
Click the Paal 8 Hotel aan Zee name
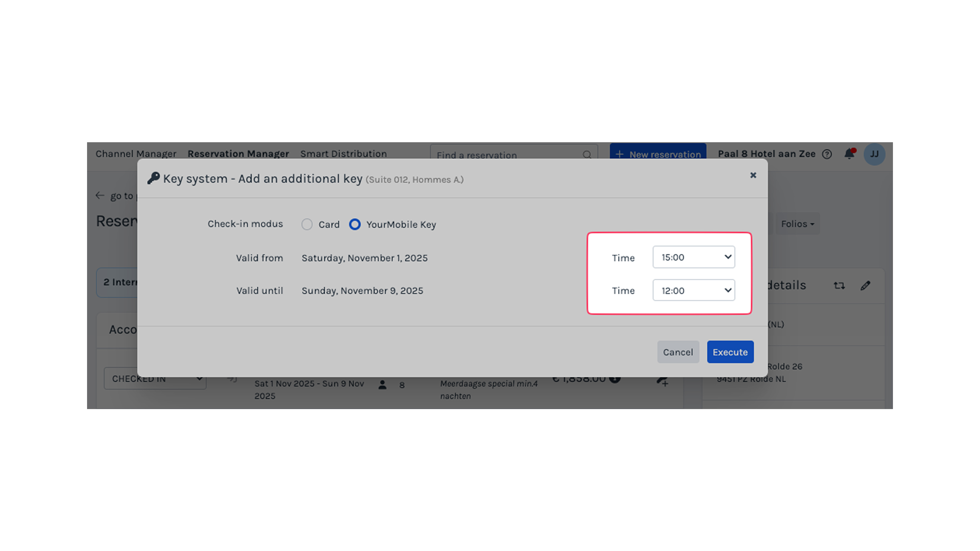(766, 154)
